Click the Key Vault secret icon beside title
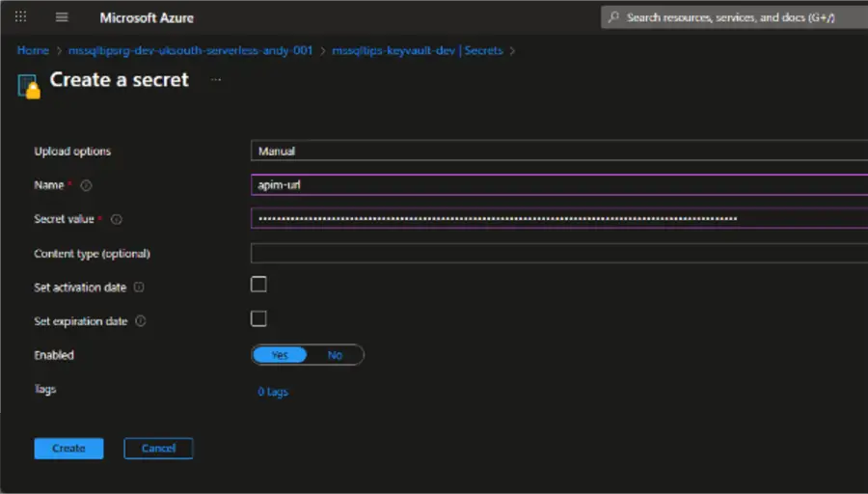 point(29,87)
